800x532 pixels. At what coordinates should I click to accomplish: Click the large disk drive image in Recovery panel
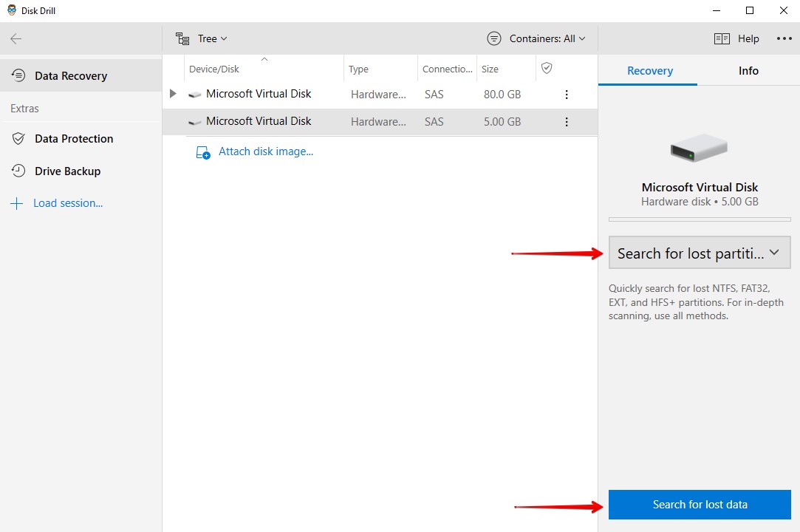click(699, 148)
